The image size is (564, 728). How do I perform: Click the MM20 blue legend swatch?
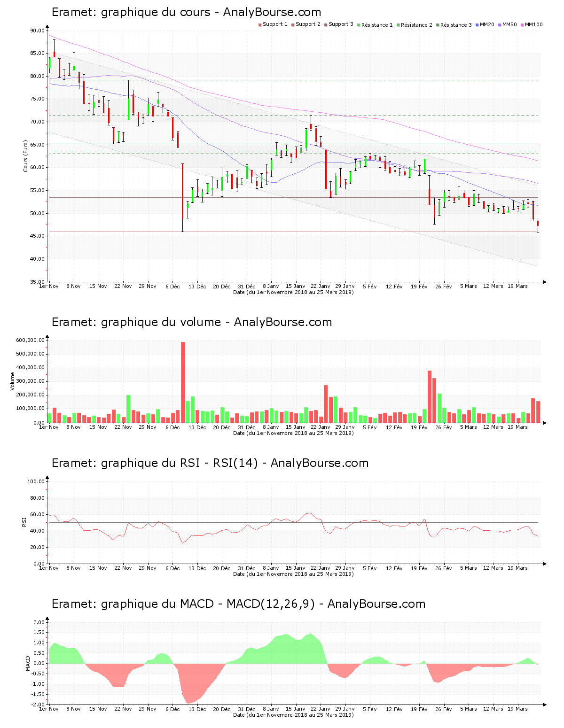477,24
